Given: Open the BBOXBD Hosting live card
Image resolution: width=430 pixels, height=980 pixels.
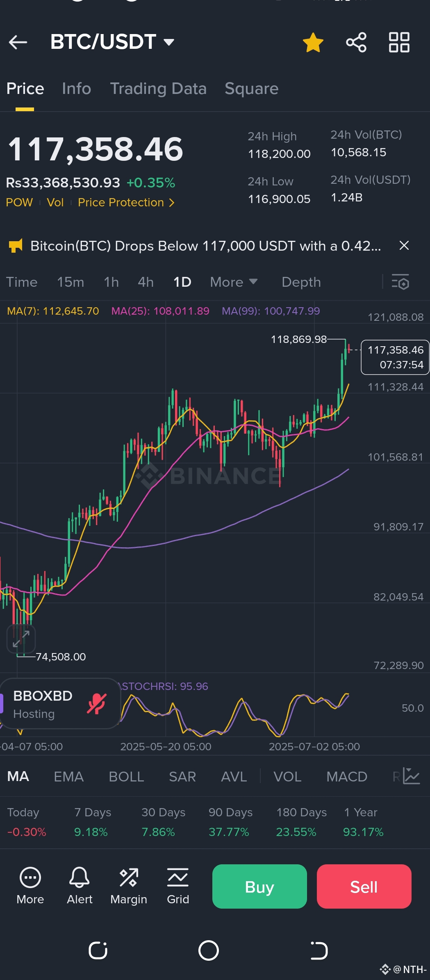Looking at the screenshot, I should (x=60, y=704).
